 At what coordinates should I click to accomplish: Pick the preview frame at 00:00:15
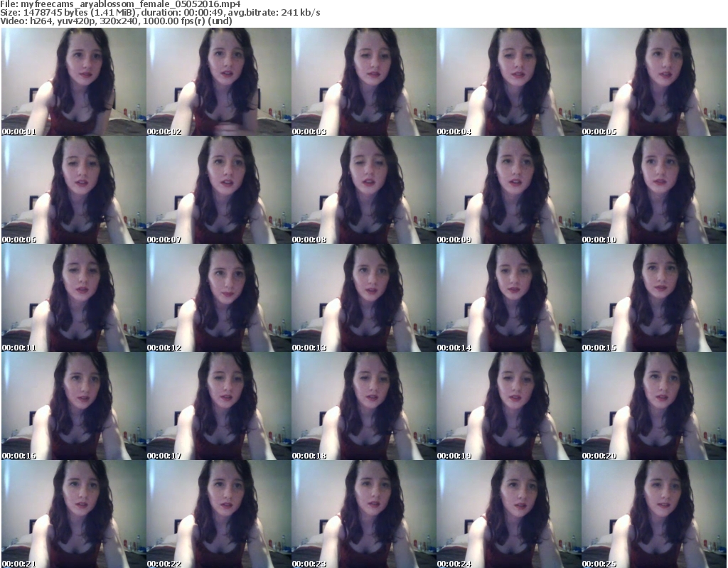pyautogui.click(x=654, y=298)
